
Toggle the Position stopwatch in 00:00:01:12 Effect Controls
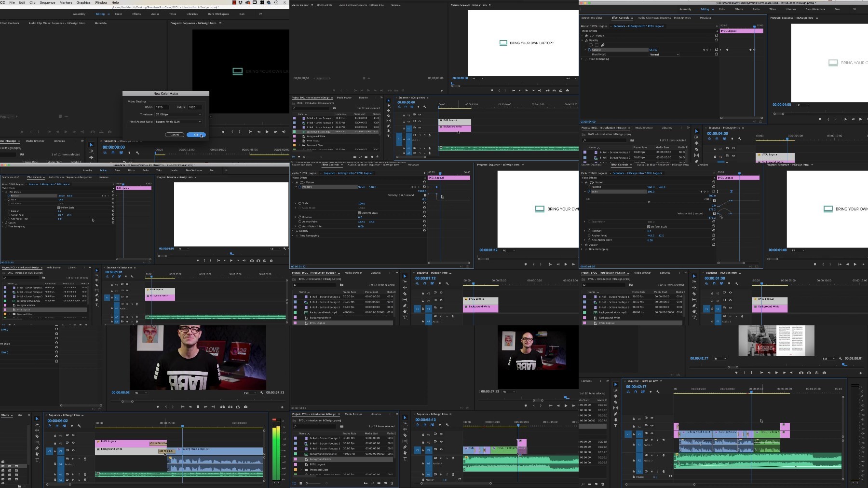(x=299, y=187)
